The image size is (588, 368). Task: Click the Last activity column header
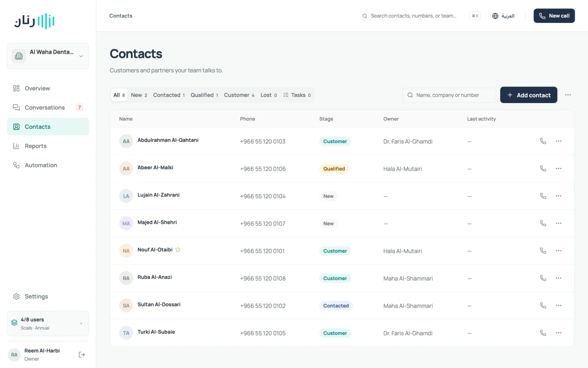(x=481, y=119)
